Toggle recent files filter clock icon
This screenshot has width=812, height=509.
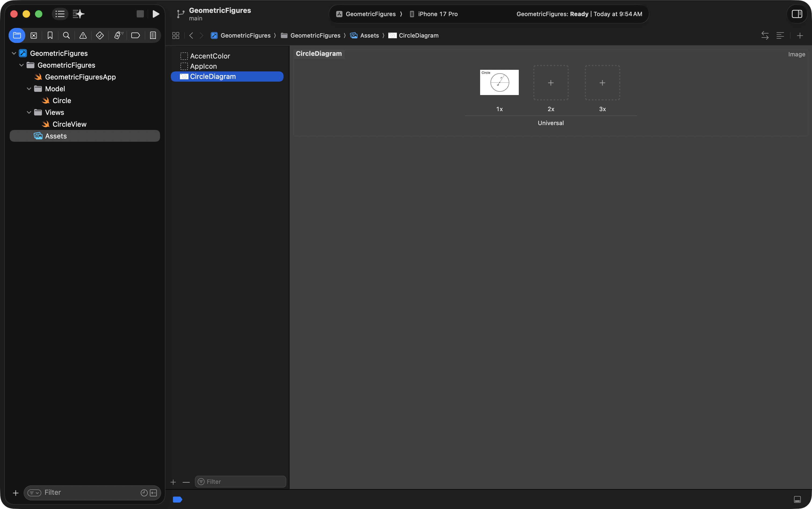point(144,493)
